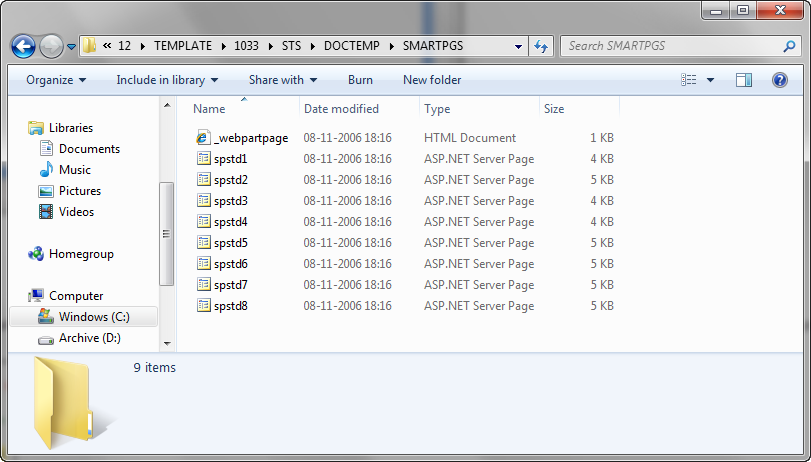Open the view options dropdown arrow
The height and width of the screenshot is (462, 811).
coord(710,80)
